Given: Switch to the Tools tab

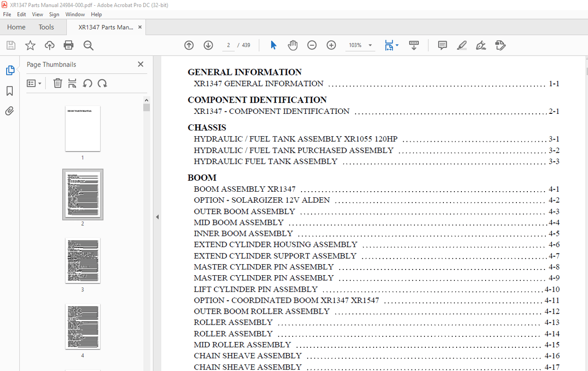Looking at the screenshot, I should point(46,27).
